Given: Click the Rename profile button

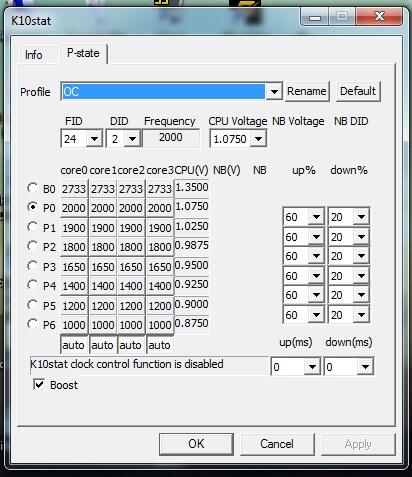Looking at the screenshot, I should [x=307, y=91].
